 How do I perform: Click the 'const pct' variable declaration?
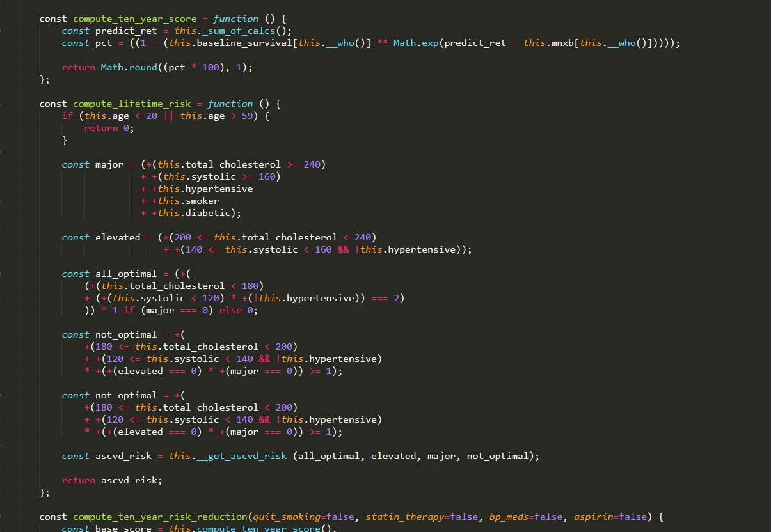click(x=87, y=43)
